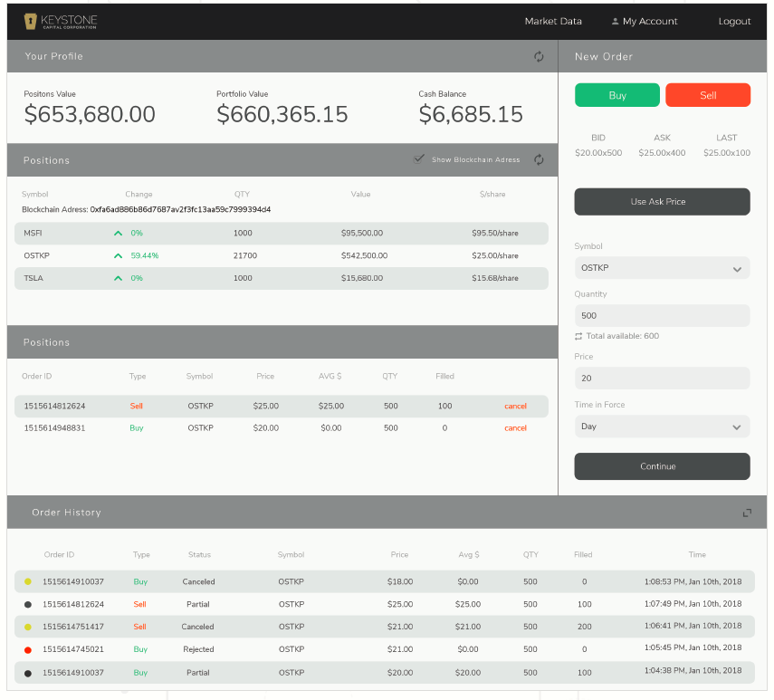Click the green up arrow for MSFI

point(118,233)
